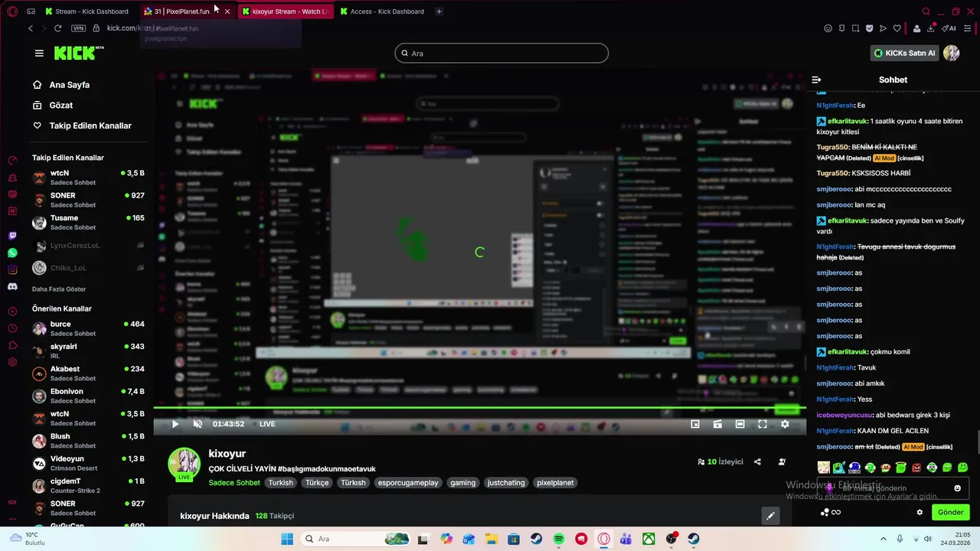
Task: Open Opera easy setup sliders icon
Action: [x=969, y=28]
